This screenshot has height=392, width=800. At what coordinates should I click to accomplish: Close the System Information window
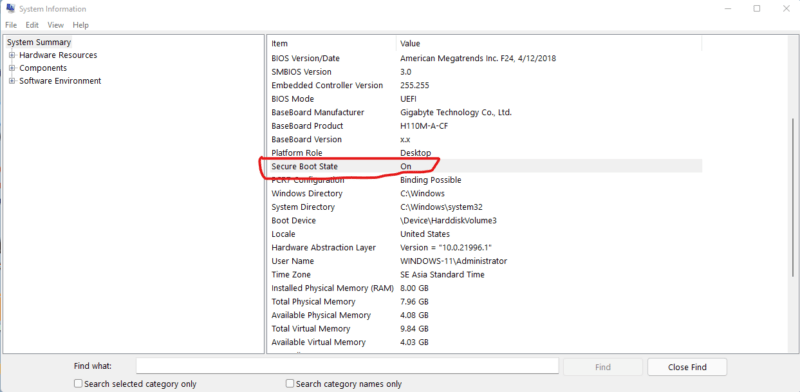point(786,9)
